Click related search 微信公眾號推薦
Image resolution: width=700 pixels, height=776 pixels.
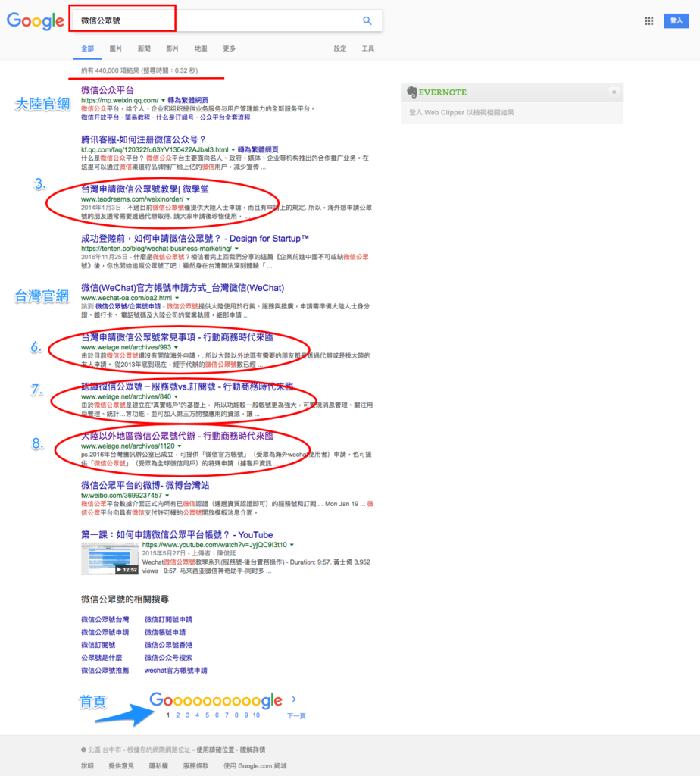(x=105, y=671)
